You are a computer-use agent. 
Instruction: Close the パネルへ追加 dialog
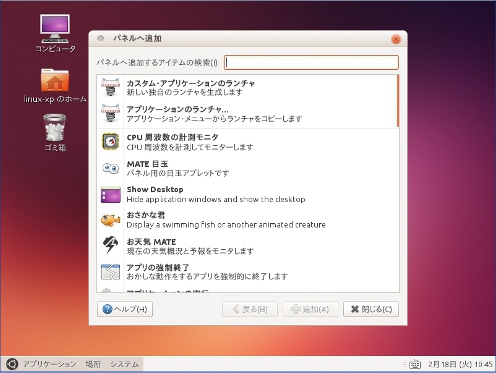point(396,39)
